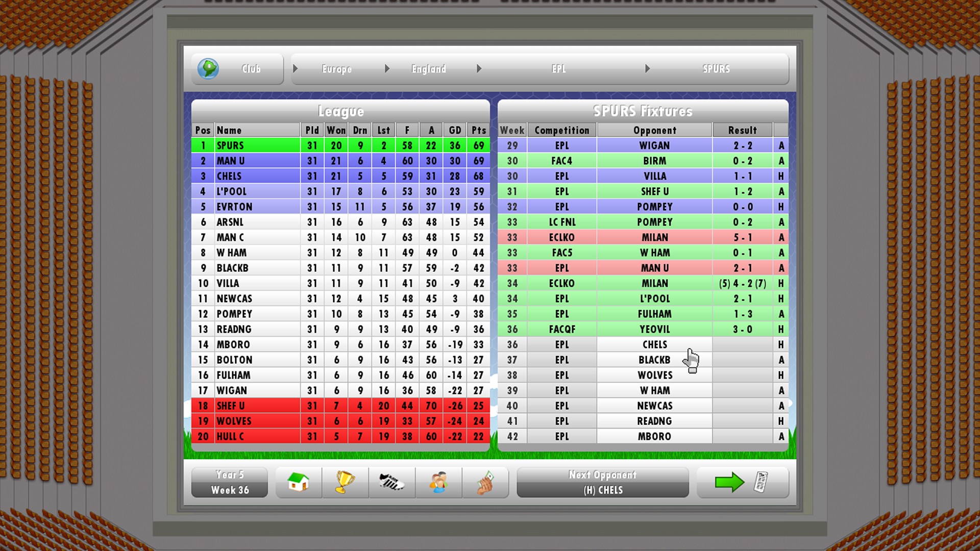
Task: Open the arrow before SPURS in breadcrumb
Action: click(x=648, y=68)
